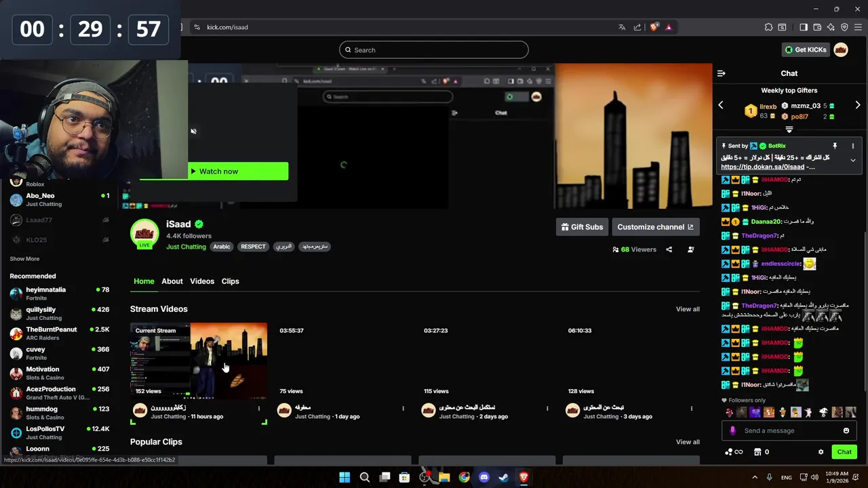Click the share page icon in address bar
Screen dimensions: 868x488
[637, 27]
